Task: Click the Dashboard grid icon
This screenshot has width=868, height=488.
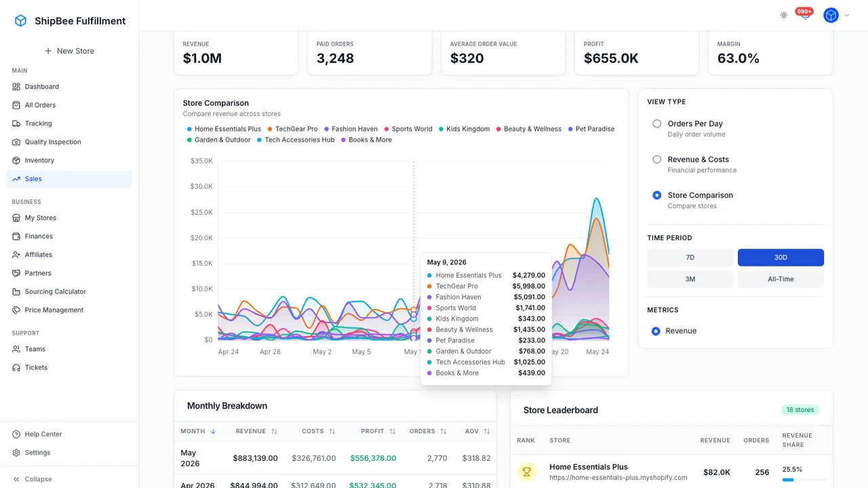Action: pyautogui.click(x=17, y=87)
